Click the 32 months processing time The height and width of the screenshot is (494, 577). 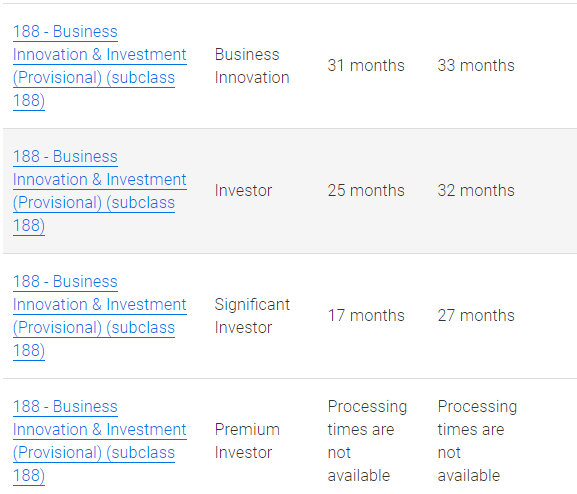(476, 191)
